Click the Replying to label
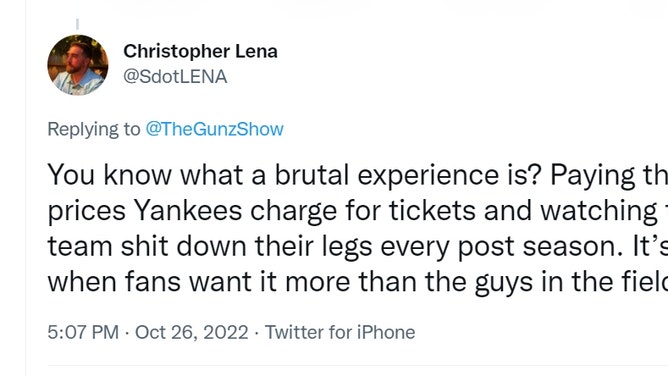 [x=94, y=129]
